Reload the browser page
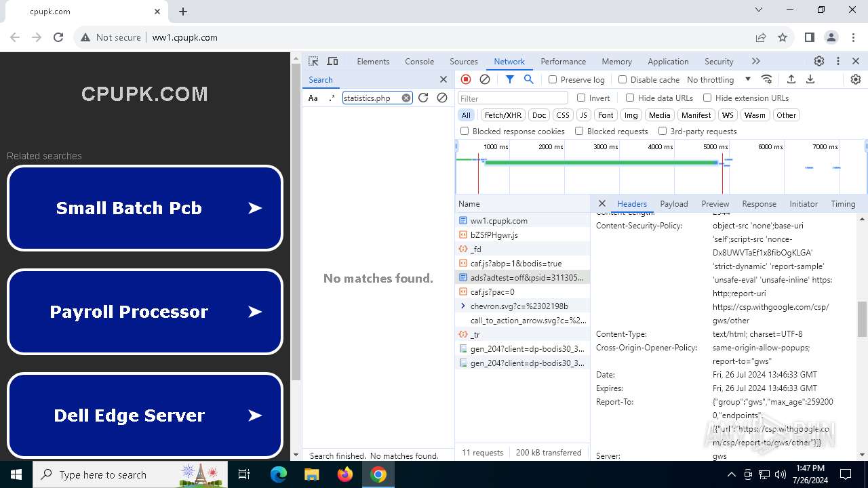The width and height of the screenshot is (868, 488). click(x=58, y=37)
